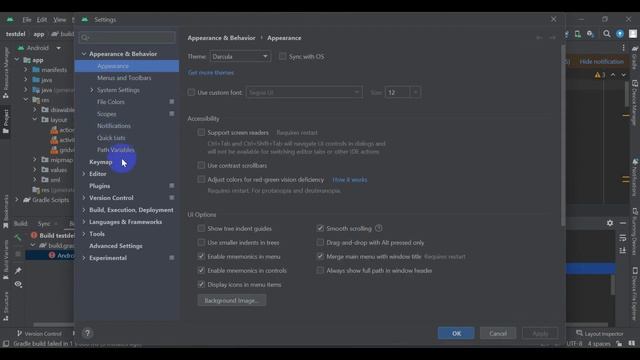This screenshot has width=640, height=360.
Task: Click the gear icon in build panel
Action: click(610, 223)
